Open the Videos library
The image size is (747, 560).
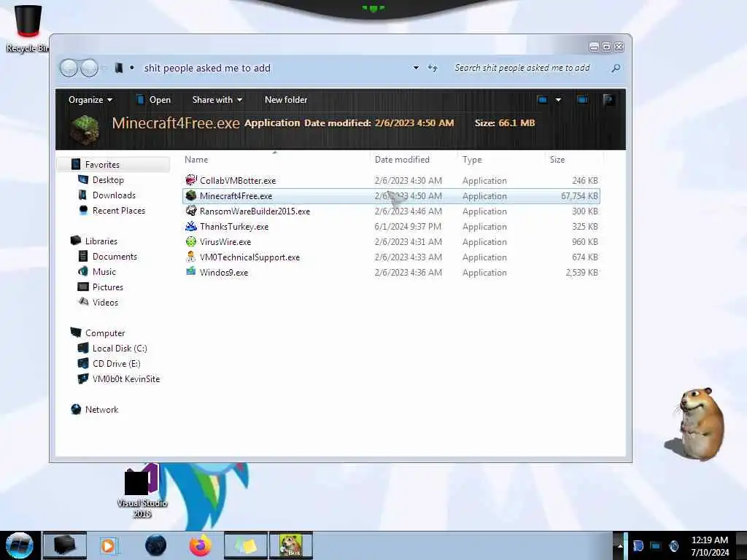(x=105, y=302)
